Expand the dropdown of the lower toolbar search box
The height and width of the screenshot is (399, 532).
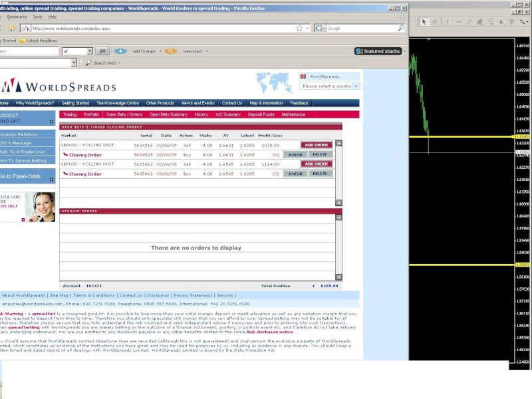click(x=74, y=63)
